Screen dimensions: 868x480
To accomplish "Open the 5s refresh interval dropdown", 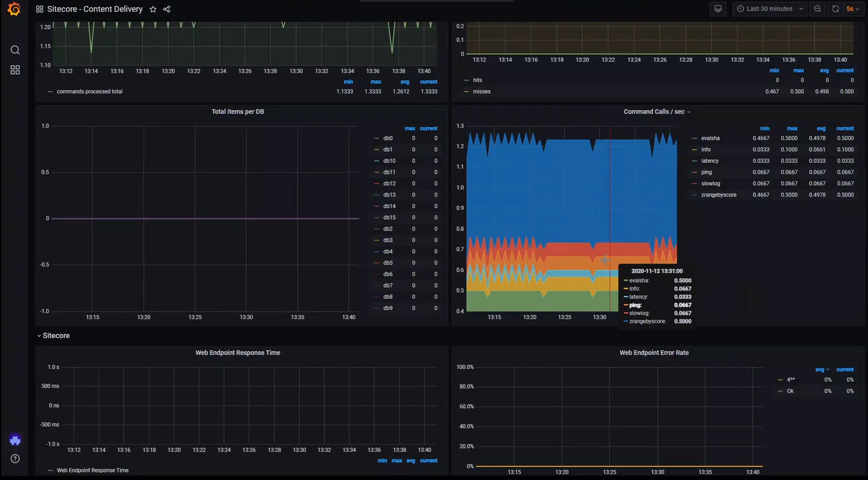I will tap(853, 9).
